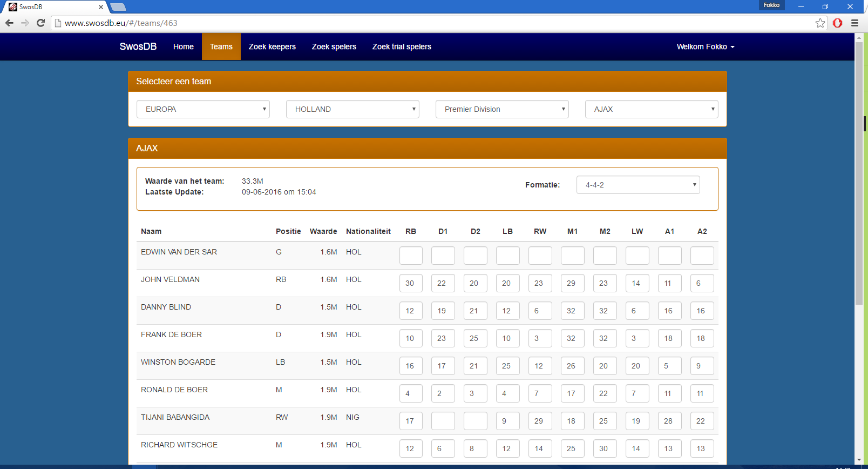Navigate to Home in navbar

[183, 46]
